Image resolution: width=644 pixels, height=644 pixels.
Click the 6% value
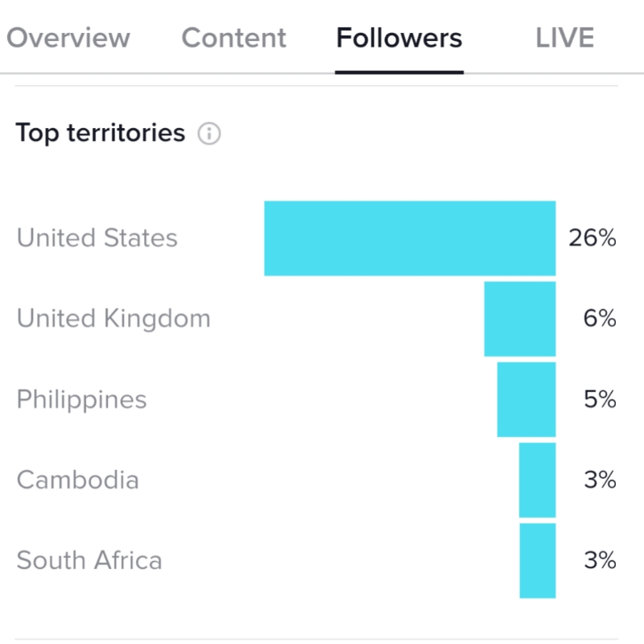tap(600, 318)
